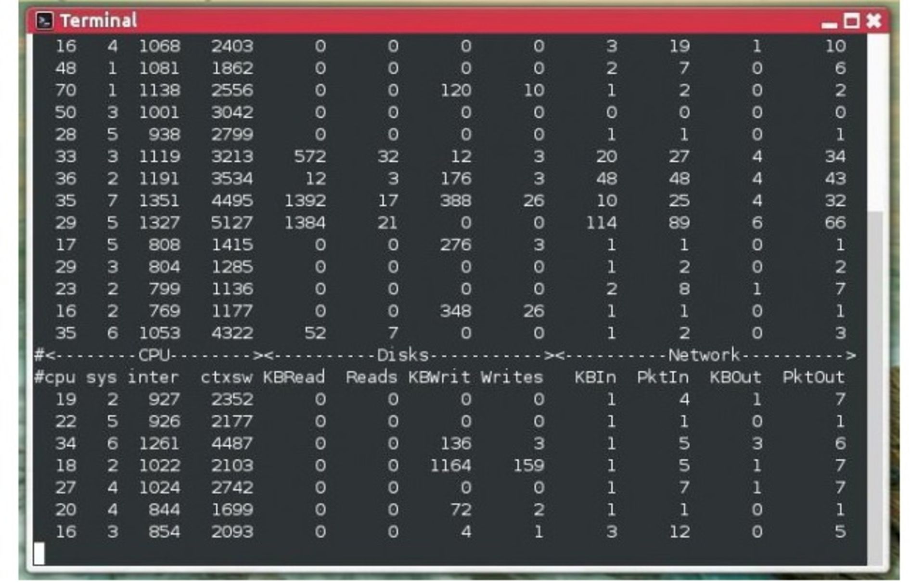Viewport: 924px width, 583px height.
Task: Click the 114 KBIn value
Action: [x=601, y=223]
